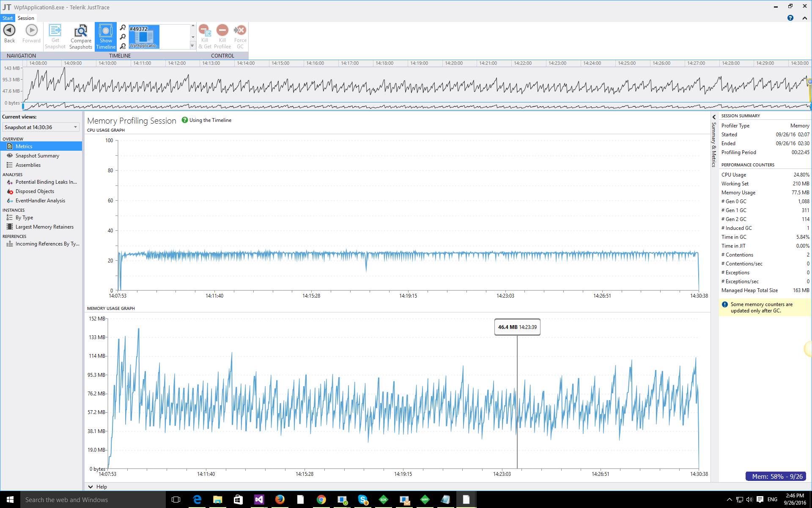The width and height of the screenshot is (812, 508).
Task: Expand the process gallery dropdown arrow
Action: 192,46
